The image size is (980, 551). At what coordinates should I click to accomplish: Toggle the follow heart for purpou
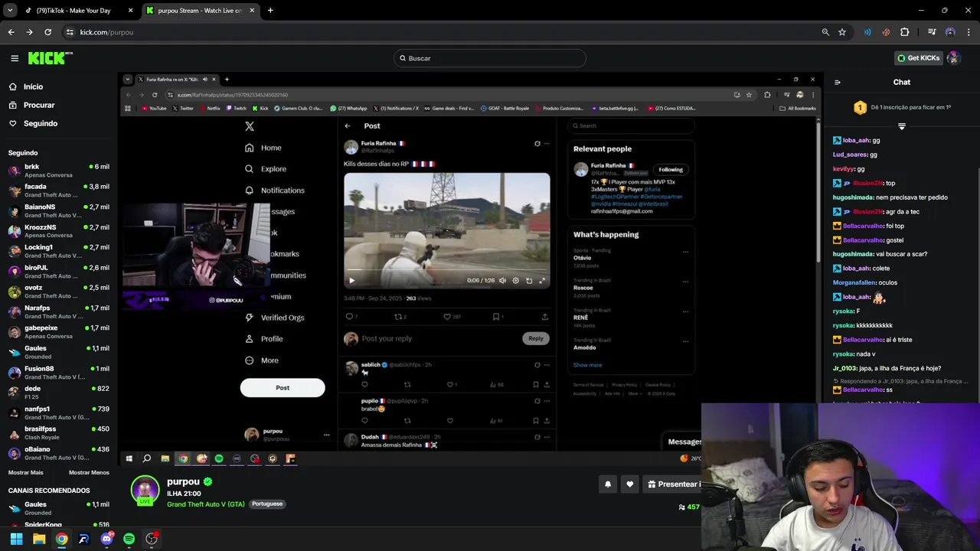(630, 484)
